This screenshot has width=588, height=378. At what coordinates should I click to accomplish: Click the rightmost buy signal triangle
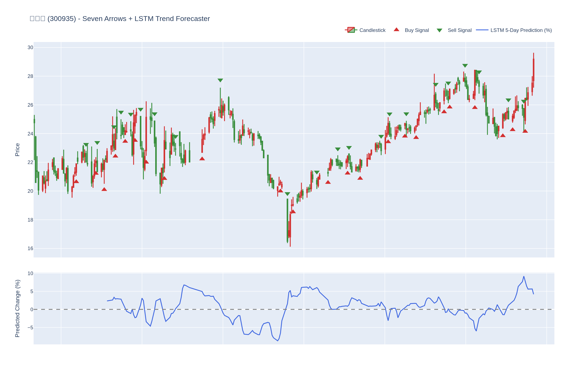(525, 131)
